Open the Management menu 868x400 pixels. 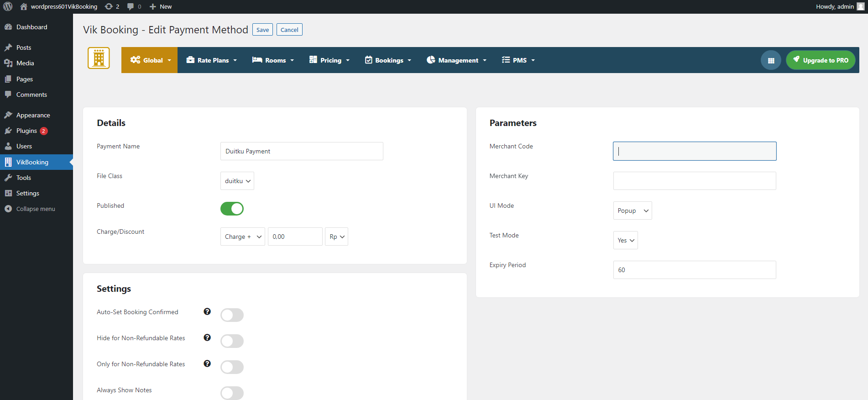pyautogui.click(x=456, y=60)
